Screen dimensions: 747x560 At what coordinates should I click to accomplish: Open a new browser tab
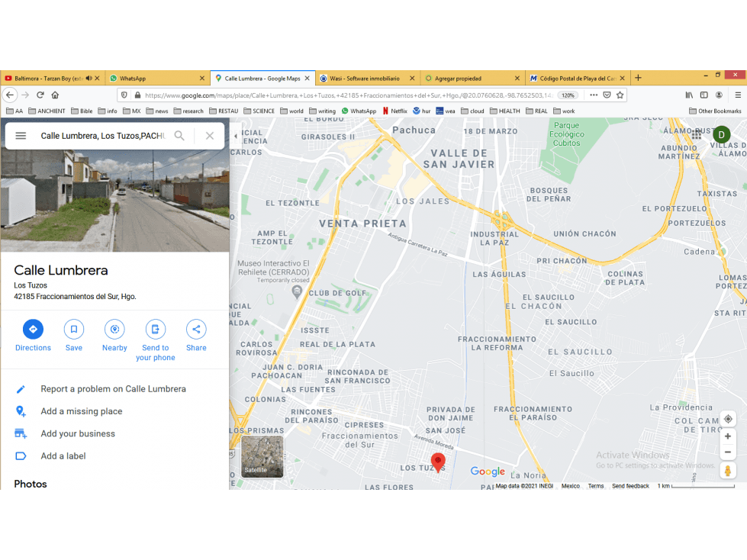(x=639, y=78)
